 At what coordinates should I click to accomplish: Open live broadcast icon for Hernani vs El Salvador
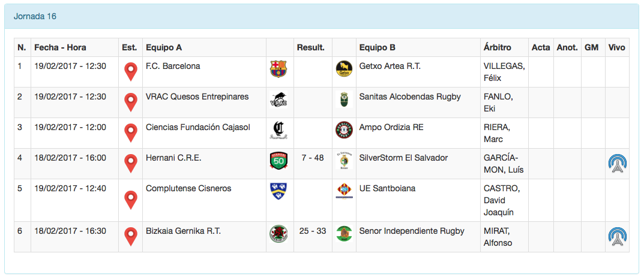617,164
